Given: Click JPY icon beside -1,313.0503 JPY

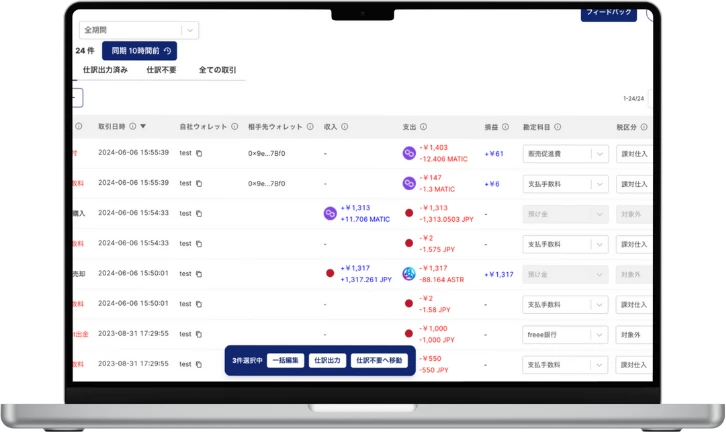Looking at the screenshot, I should point(409,213).
